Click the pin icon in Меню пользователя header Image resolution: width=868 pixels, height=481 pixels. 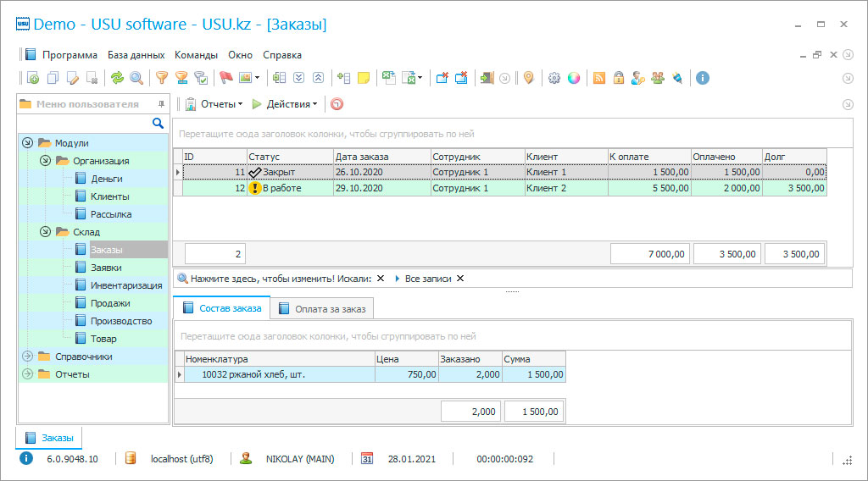point(161,104)
